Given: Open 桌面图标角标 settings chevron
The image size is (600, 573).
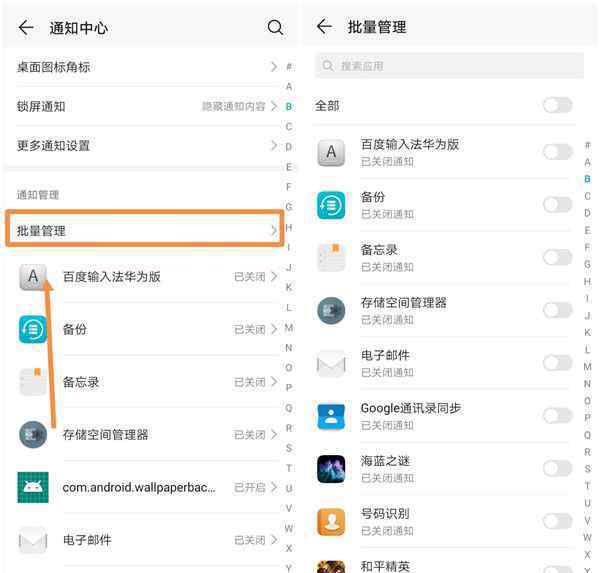Looking at the screenshot, I should (273, 67).
